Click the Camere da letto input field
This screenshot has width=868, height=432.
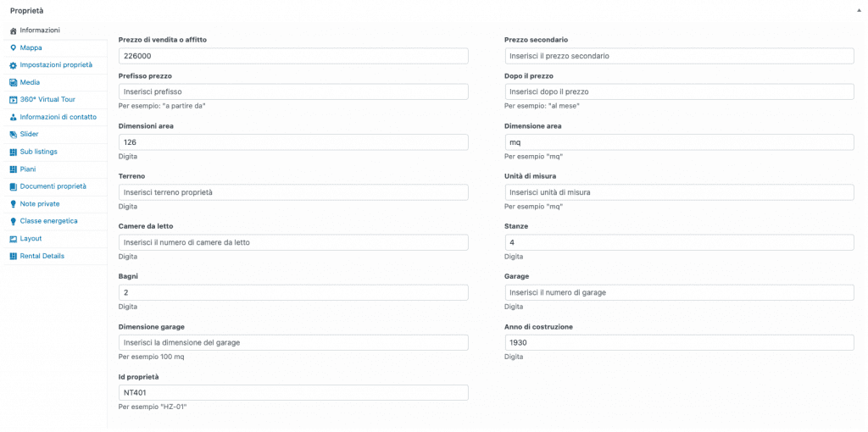coord(293,242)
